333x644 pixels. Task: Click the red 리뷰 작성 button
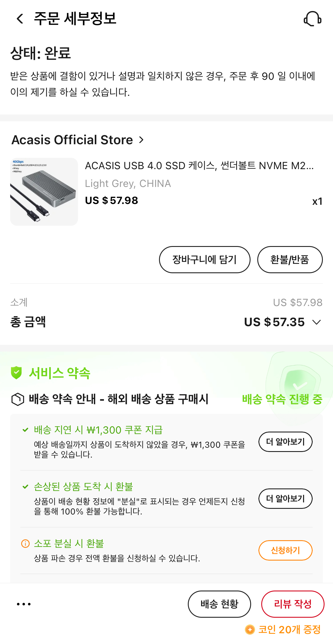coord(293,604)
